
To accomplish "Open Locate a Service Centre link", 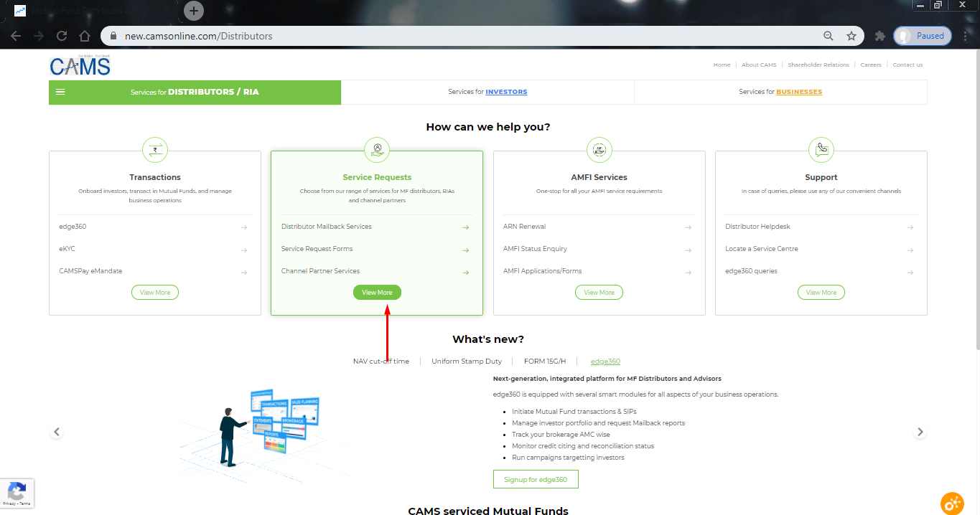I will click(762, 249).
